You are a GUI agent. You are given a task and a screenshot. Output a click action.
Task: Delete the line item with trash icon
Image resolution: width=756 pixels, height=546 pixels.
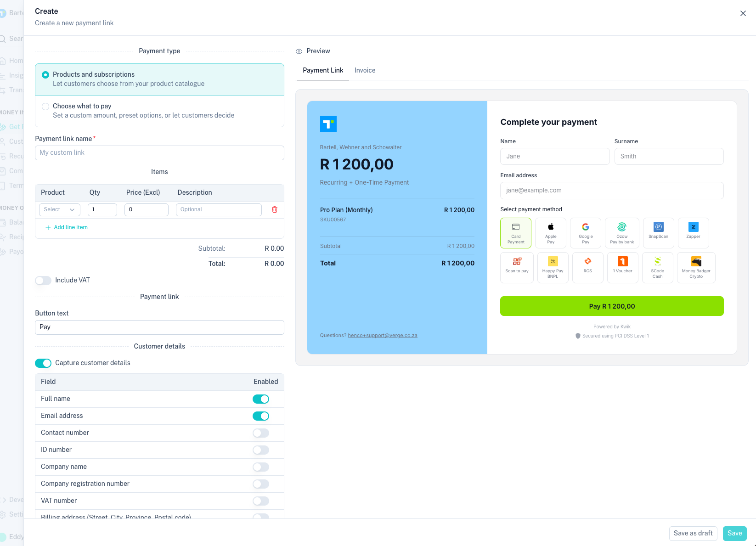click(275, 209)
